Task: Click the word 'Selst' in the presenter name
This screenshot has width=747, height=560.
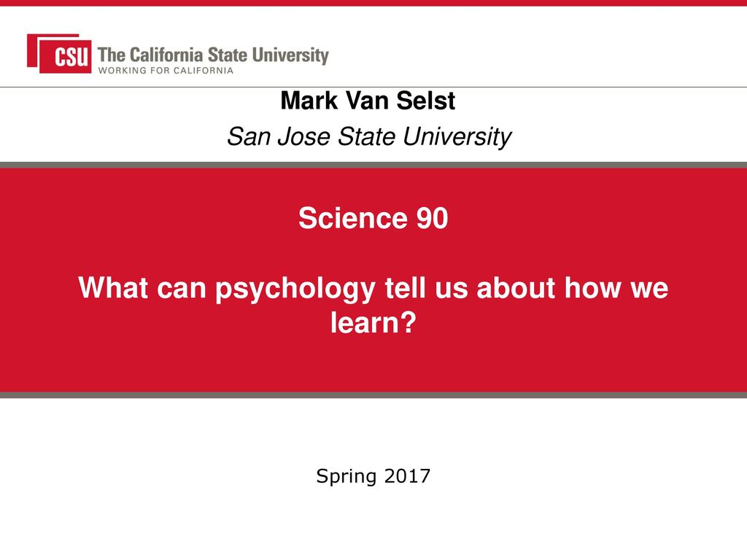Action: tap(425, 101)
